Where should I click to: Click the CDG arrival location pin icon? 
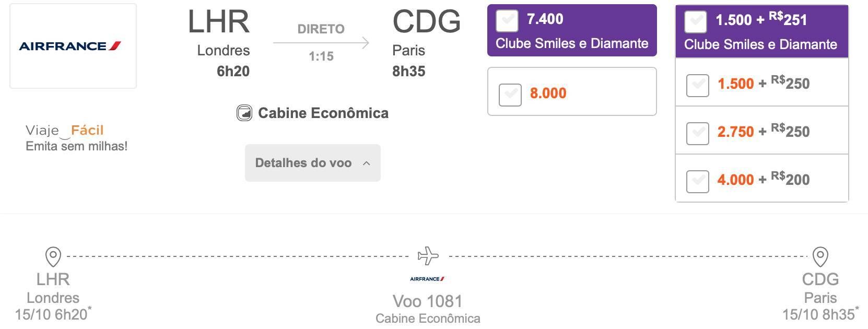820,257
